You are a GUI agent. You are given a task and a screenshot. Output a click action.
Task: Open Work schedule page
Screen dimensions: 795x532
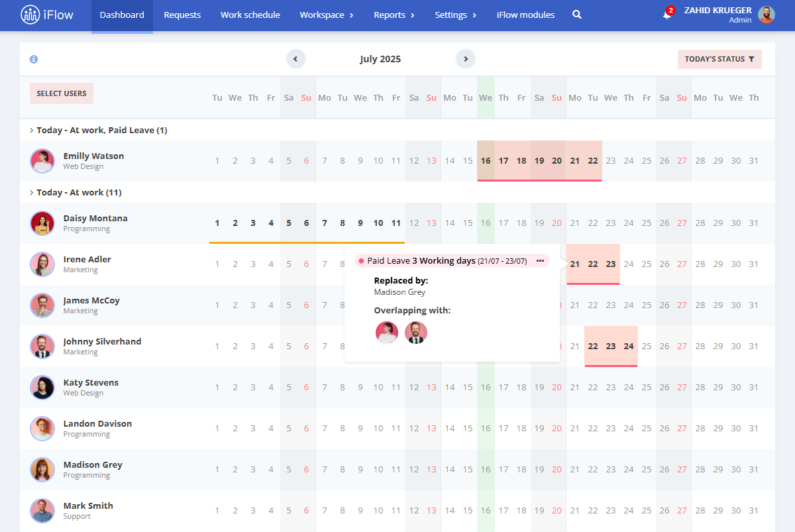(x=250, y=15)
